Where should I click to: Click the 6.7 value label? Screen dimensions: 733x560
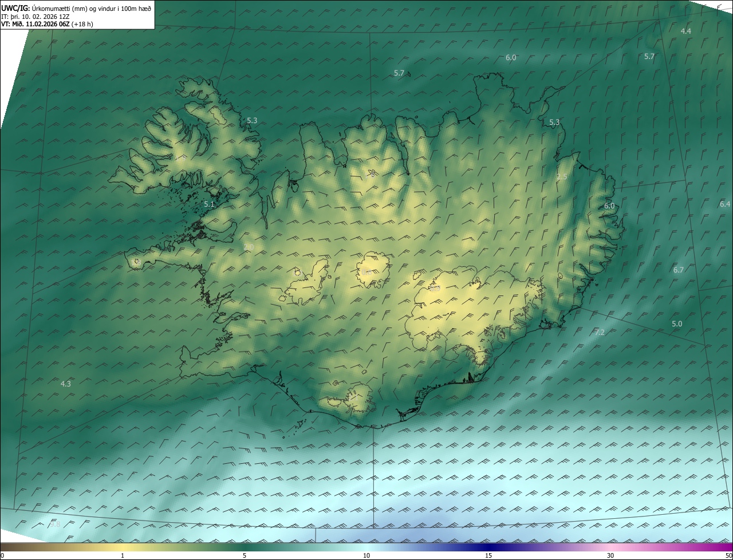679,270
